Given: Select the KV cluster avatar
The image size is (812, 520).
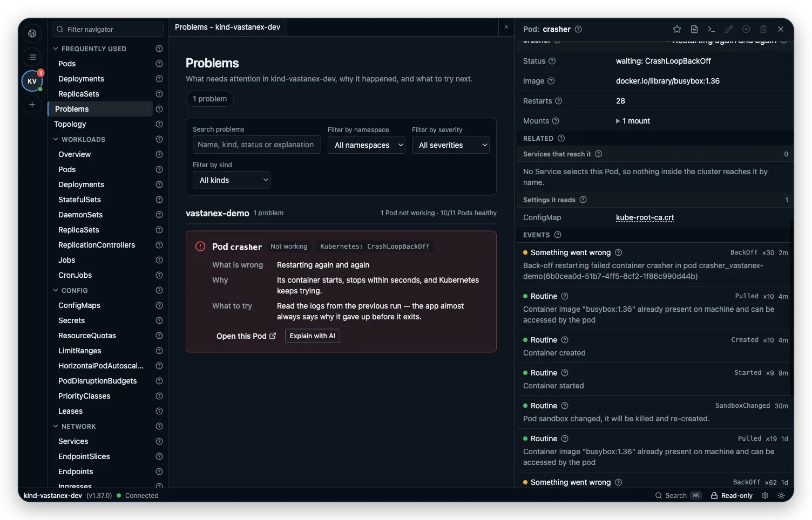Looking at the screenshot, I should tap(32, 81).
